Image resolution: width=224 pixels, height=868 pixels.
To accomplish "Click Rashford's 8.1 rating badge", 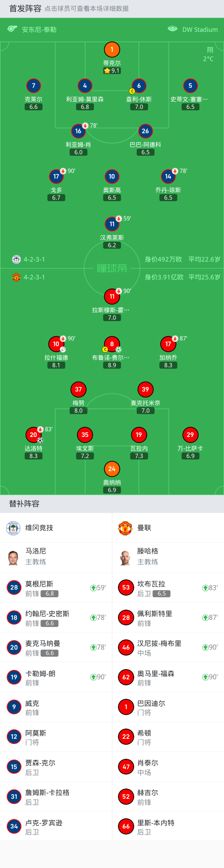I will point(56,365).
